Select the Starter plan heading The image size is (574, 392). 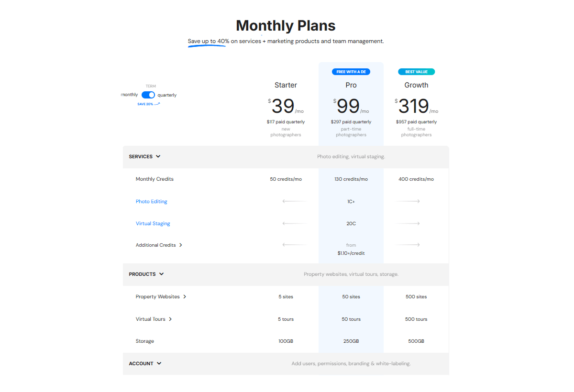tap(286, 85)
